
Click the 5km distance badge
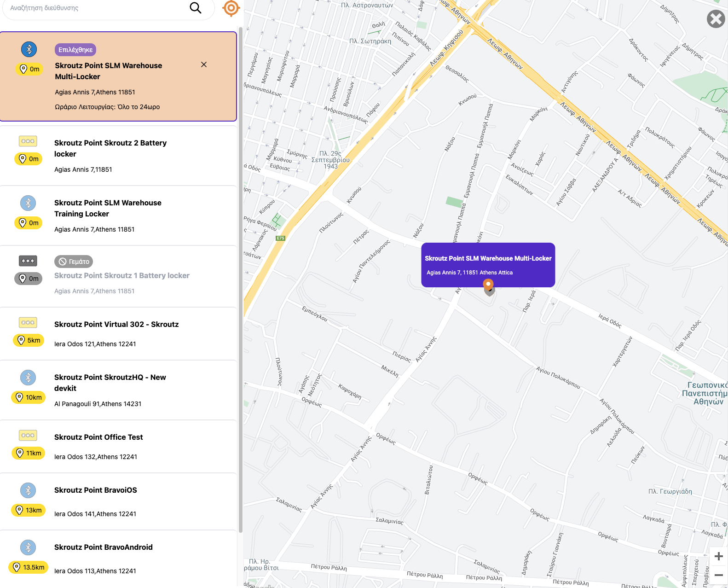29,340
